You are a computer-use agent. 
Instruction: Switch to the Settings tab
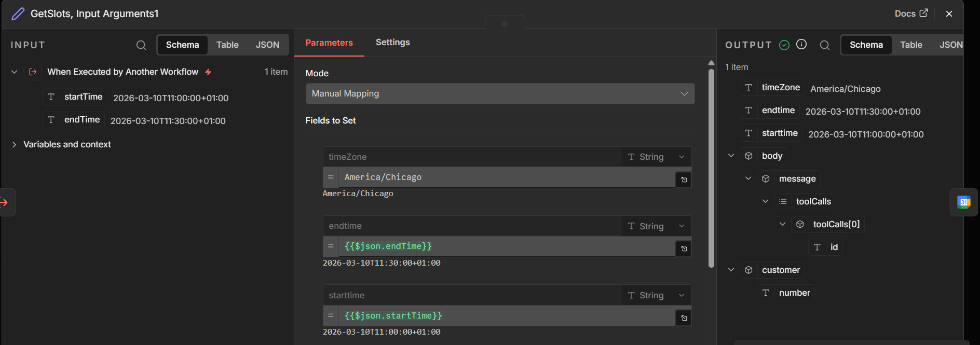(392, 43)
